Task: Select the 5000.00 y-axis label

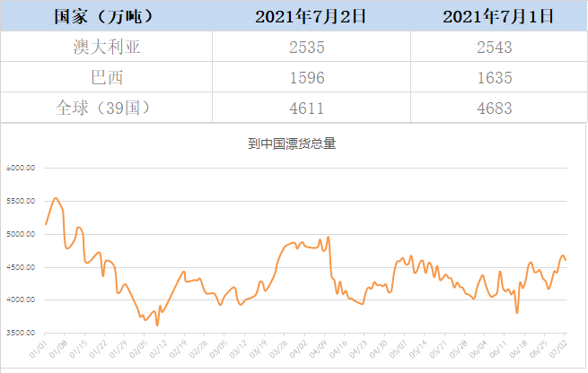Action: [x=19, y=234]
